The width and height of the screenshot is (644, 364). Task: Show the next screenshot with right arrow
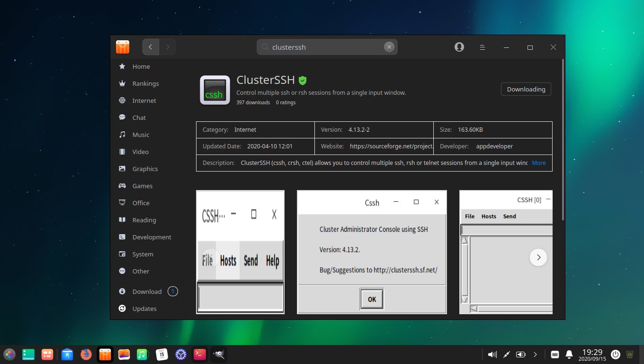[x=538, y=257]
